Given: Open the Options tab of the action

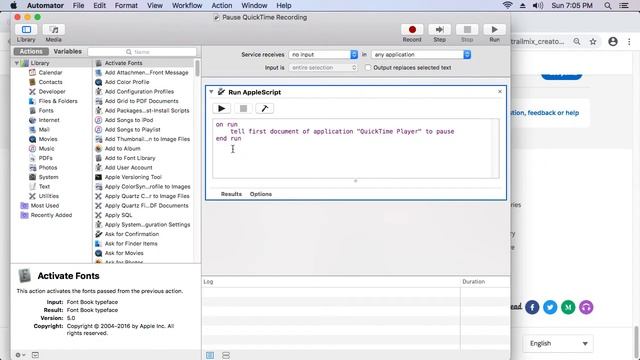Looking at the screenshot, I should [261, 194].
